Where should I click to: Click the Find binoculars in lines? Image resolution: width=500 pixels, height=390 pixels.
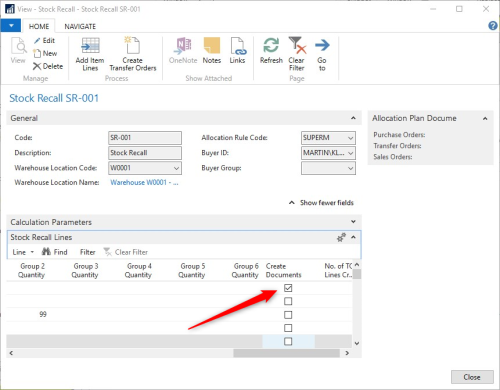click(x=46, y=252)
